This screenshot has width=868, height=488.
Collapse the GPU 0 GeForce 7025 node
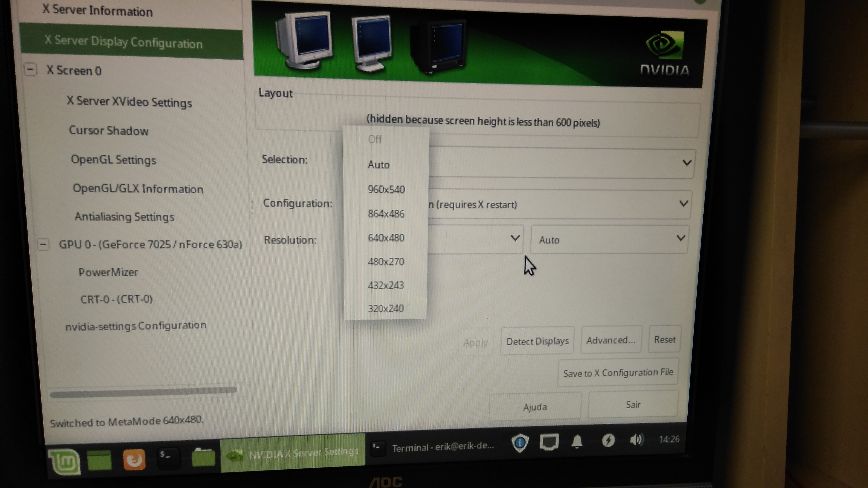pyautogui.click(x=43, y=244)
